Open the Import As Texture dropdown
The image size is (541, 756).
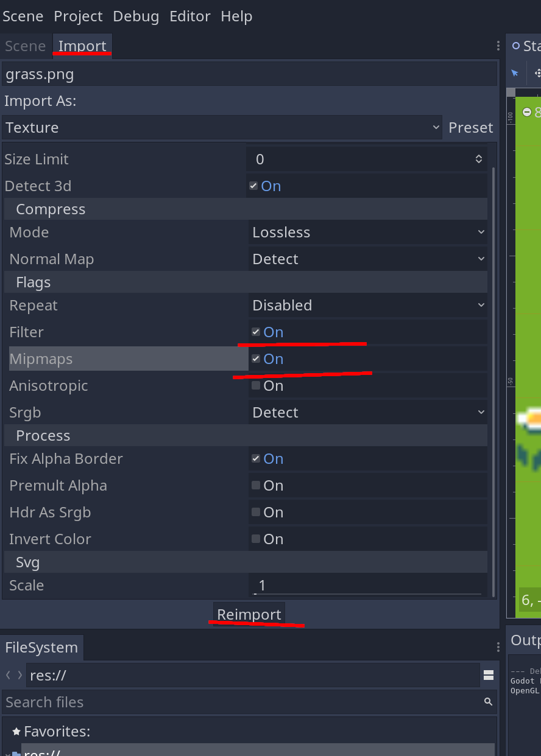pos(222,127)
